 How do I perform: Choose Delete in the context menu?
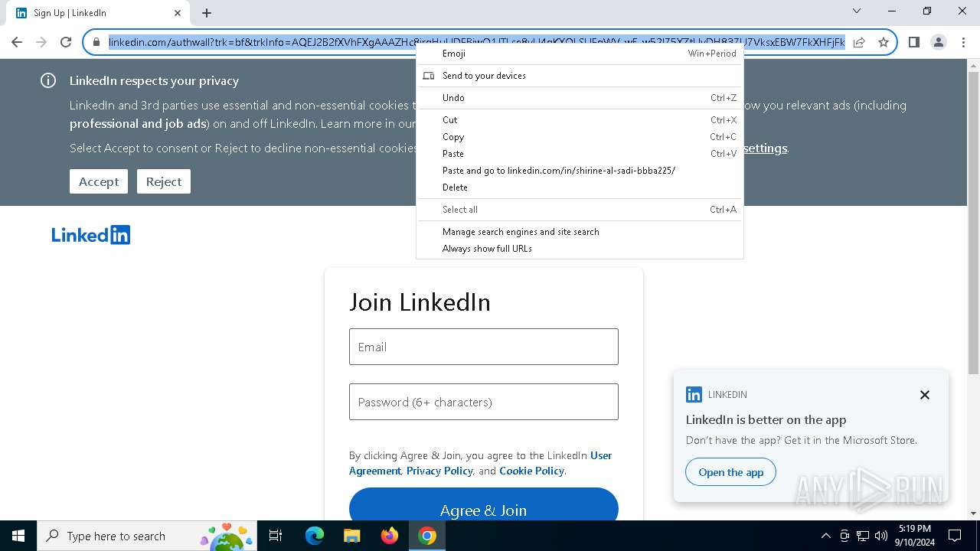click(x=580, y=187)
